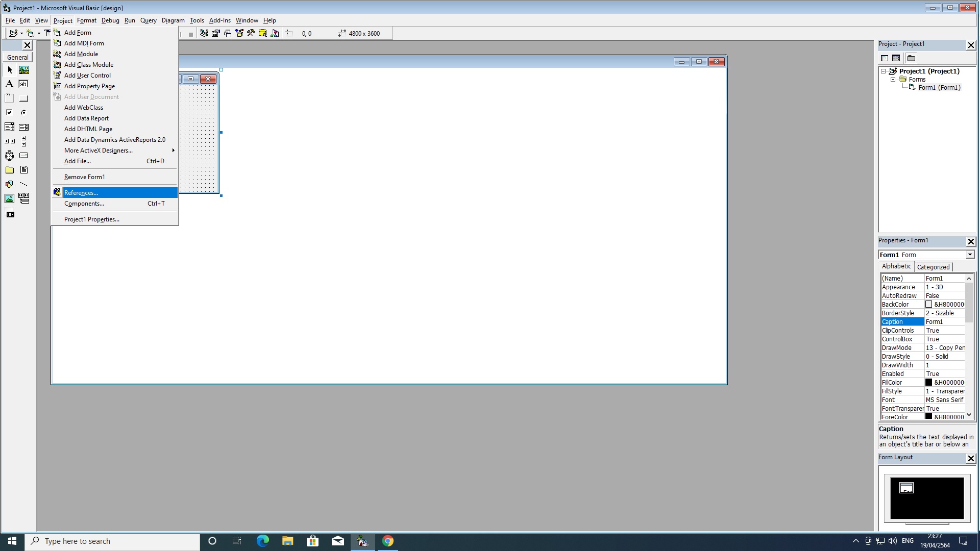Click Components menu item

point(84,203)
